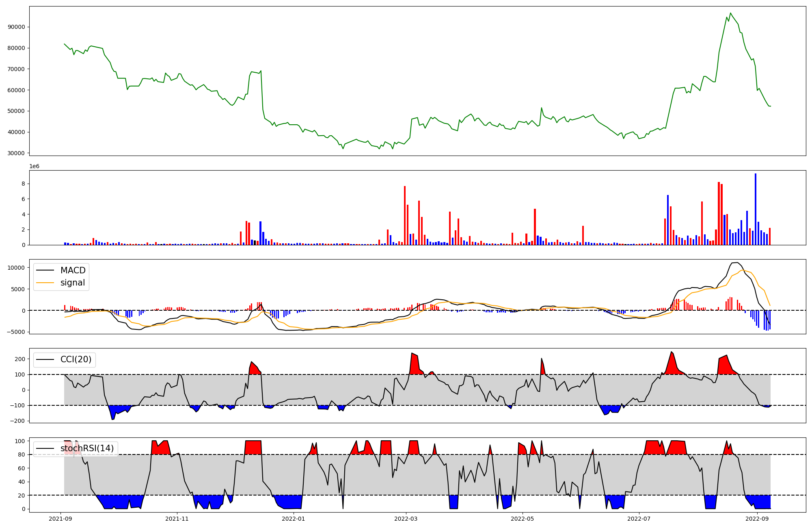Click the orange signal legend line
The height and width of the screenshot is (528, 812).
pyautogui.click(x=45, y=283)
